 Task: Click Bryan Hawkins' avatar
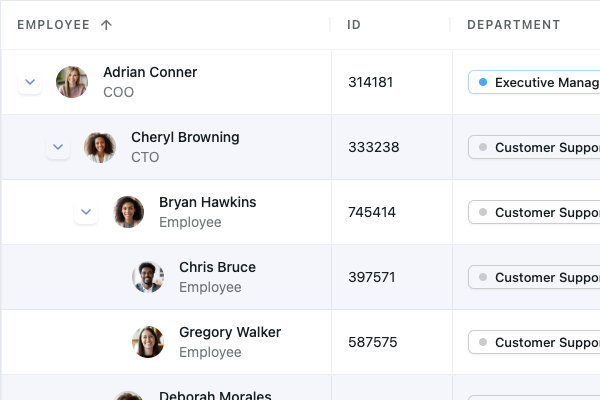(x=128, y=212)
